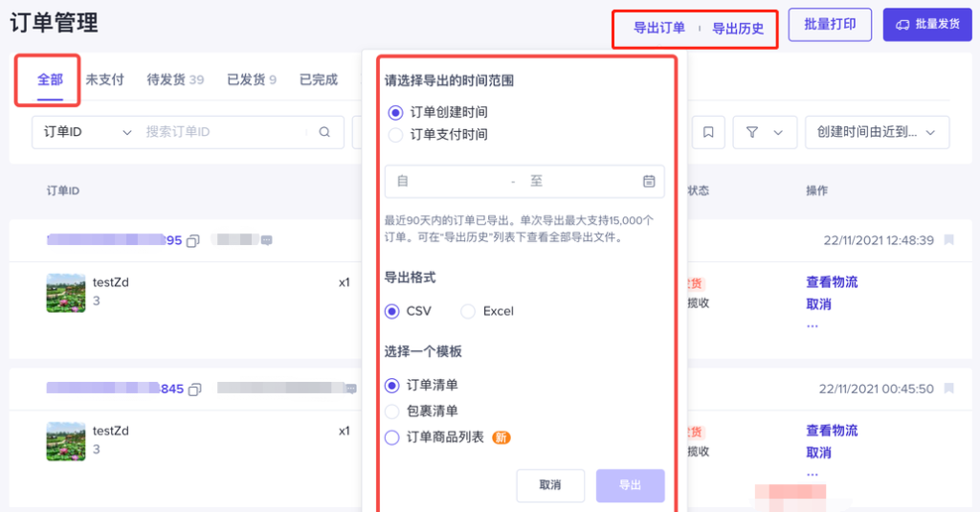The image size is (980, 512).
Task: Open chat icon on order ending 845
Action: [x=351, y=389]
